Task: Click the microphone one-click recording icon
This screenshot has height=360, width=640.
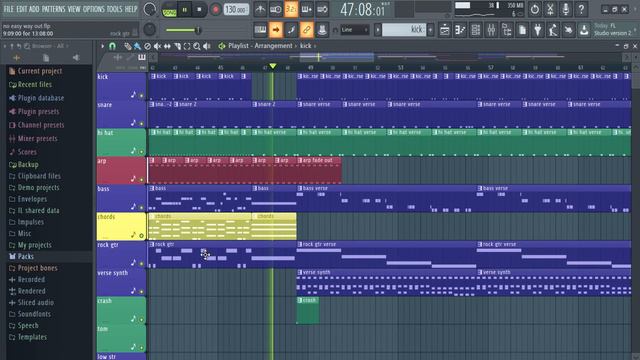Action: (x=565, y=9)
